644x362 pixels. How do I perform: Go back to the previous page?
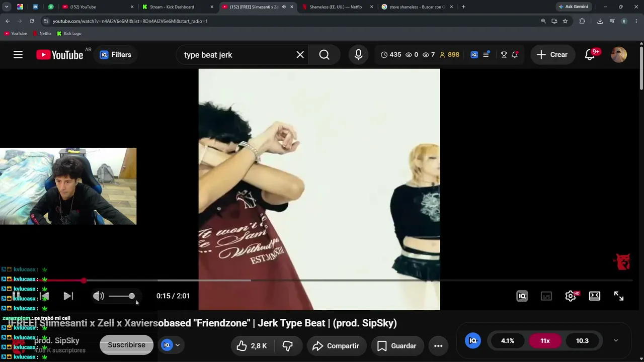click(8, 21)
